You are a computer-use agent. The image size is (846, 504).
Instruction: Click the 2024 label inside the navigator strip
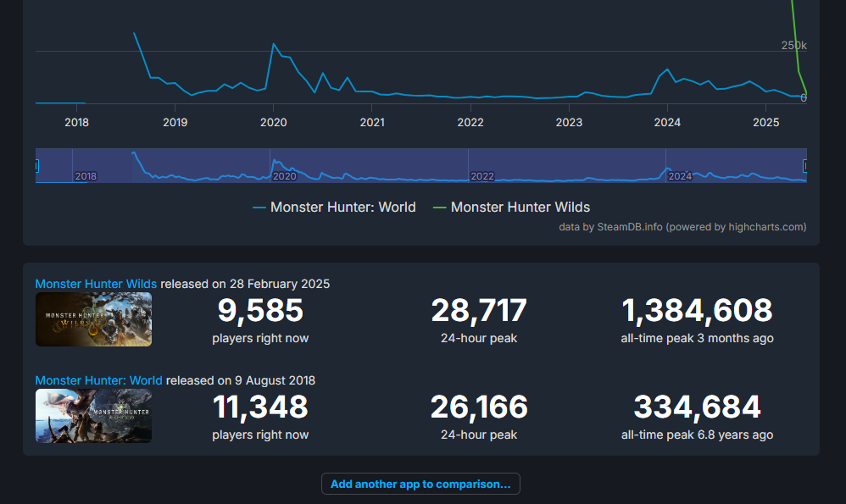pos(680,176)
